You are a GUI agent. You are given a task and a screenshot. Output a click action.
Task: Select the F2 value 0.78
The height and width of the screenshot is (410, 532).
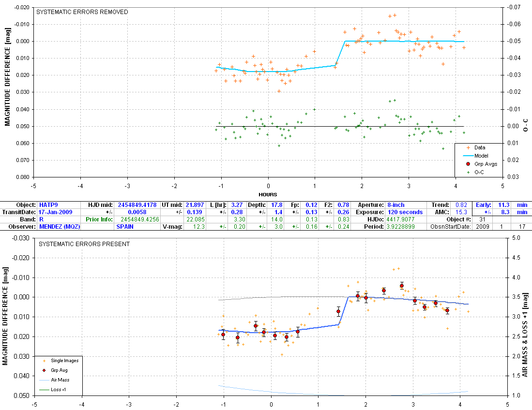[x=343, y=205]
